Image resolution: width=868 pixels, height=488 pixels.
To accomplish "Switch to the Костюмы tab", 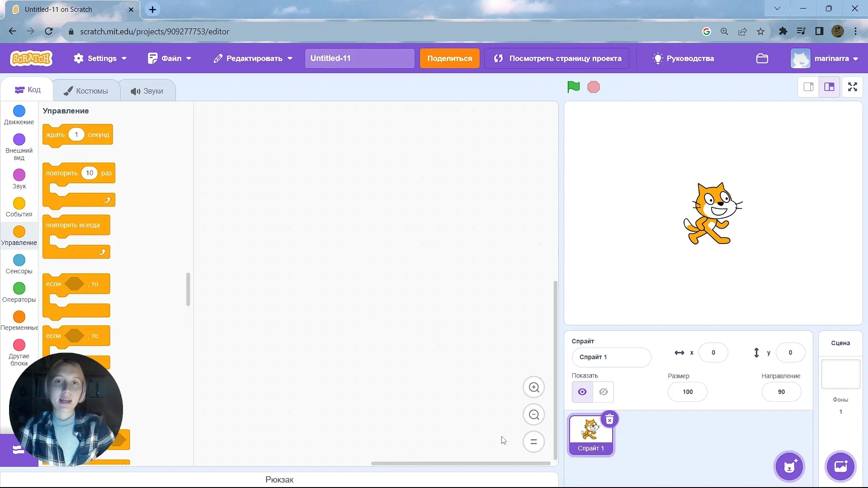I will (86, 91).
